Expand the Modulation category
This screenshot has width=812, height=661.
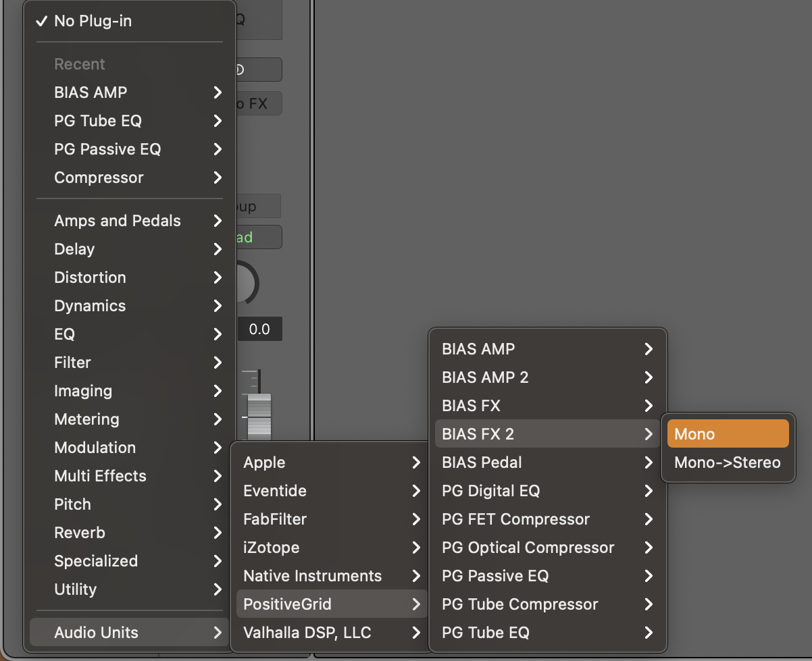tap(130, 448)
